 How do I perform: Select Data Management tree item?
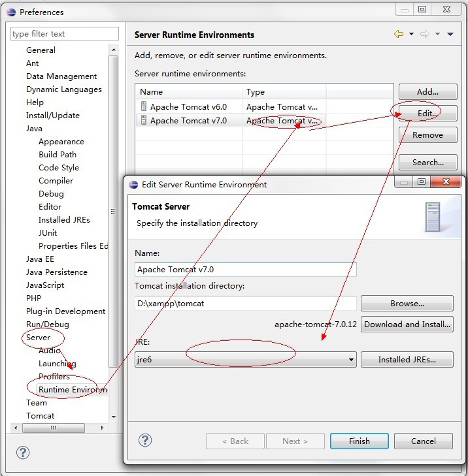pyautogui.click(x=61, y=76)
